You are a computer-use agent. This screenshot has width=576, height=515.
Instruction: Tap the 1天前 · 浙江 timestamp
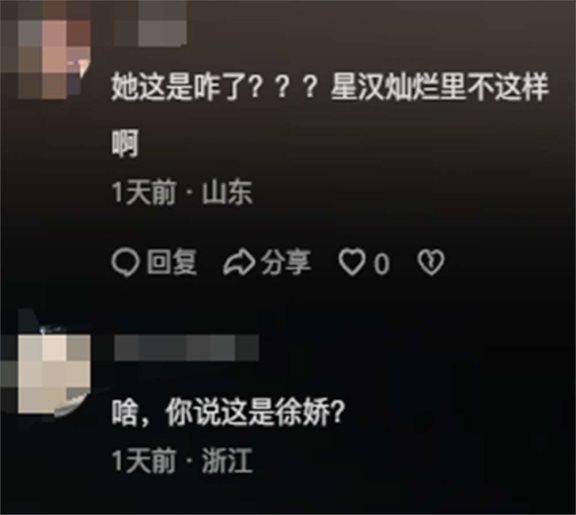click(x=182, y=461)
